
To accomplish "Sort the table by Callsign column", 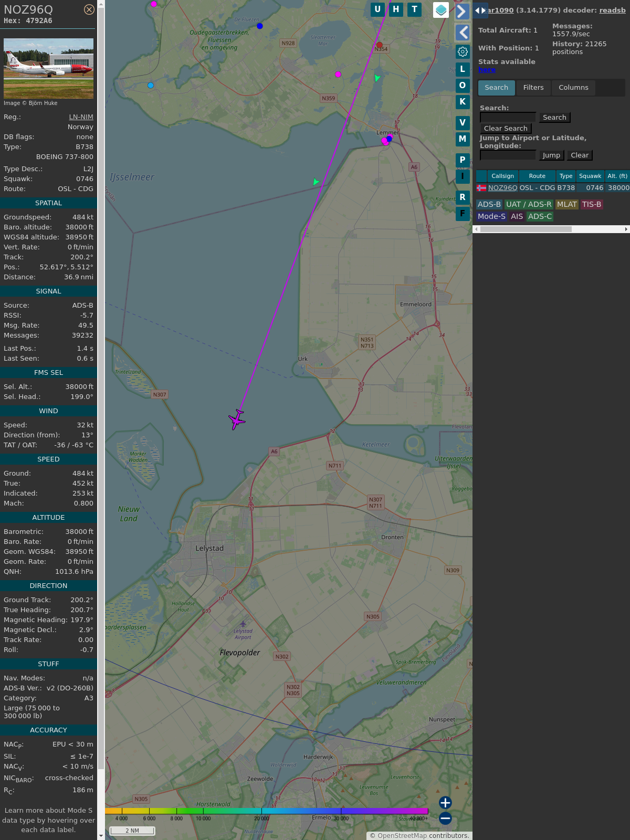I will pyautogui.click(x=502, y=176).
